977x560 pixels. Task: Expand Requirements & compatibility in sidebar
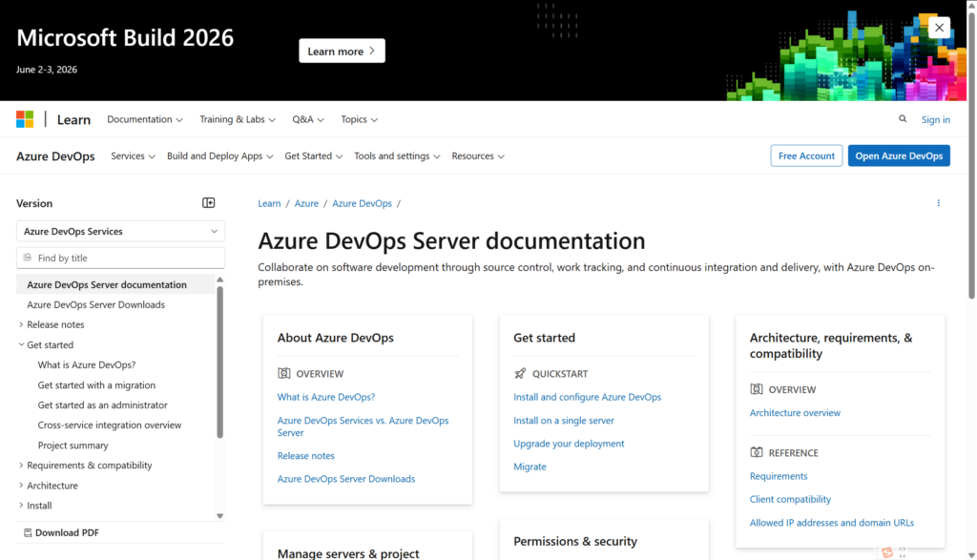coord(21,466)
